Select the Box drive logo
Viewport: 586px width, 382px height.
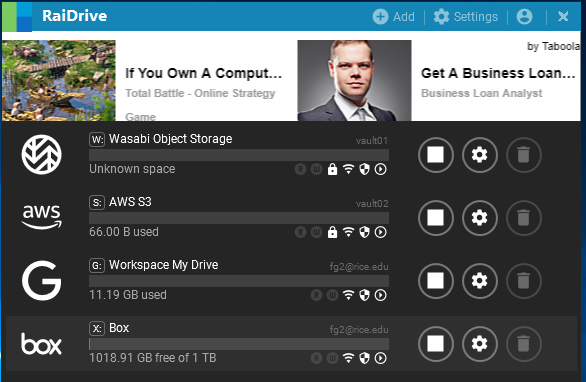pyautogui.click(x=41, y=344)
